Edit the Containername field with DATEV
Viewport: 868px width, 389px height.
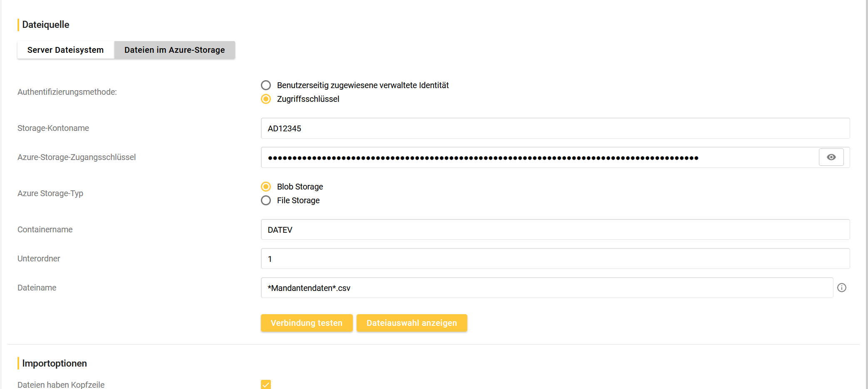point(555,230)
